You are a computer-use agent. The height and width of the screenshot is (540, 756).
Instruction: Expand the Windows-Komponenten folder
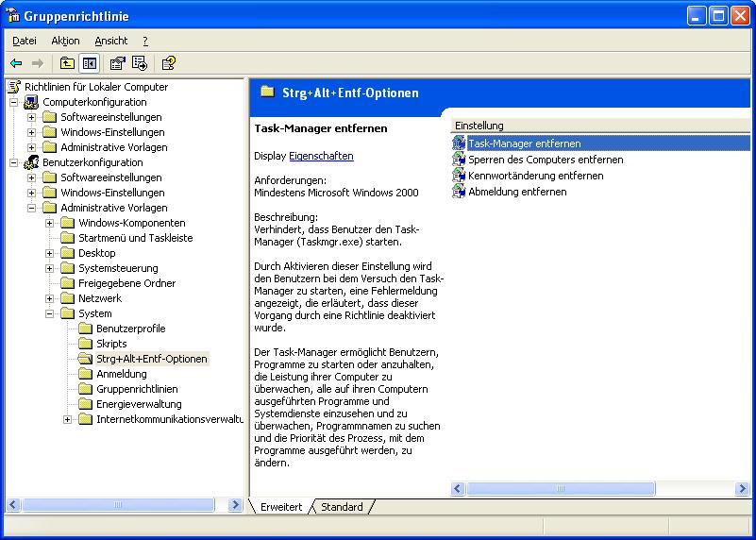(50, 223)
